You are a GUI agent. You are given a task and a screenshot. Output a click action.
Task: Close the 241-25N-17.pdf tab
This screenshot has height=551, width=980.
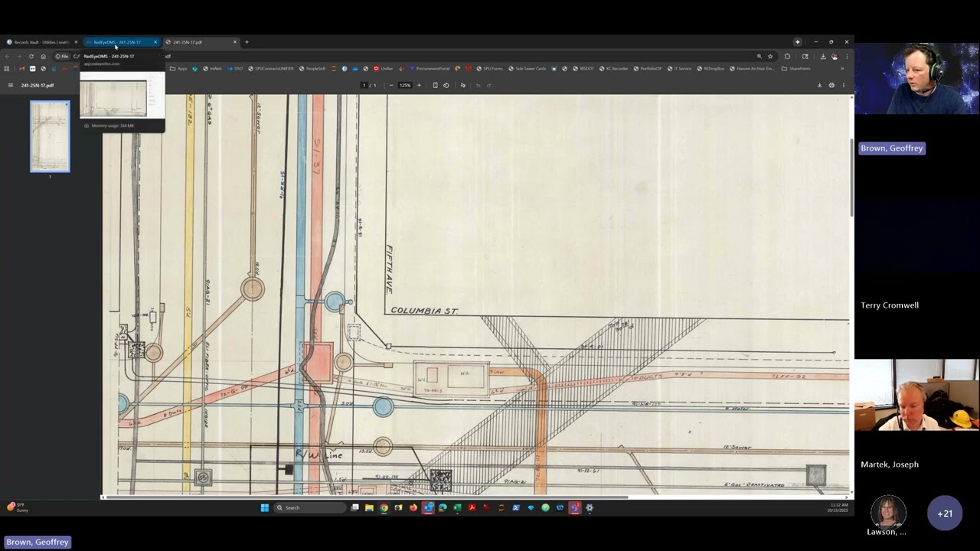pos(235,42)
